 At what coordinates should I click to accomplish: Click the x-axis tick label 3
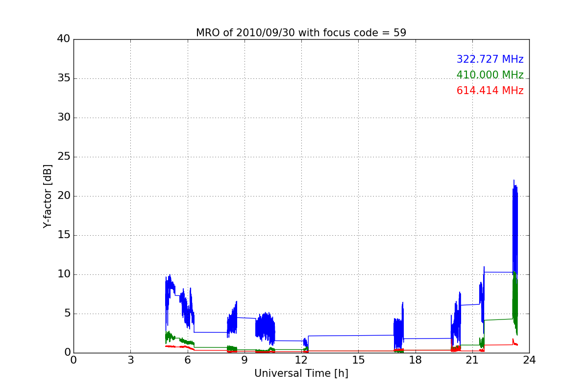click(130, 360)
